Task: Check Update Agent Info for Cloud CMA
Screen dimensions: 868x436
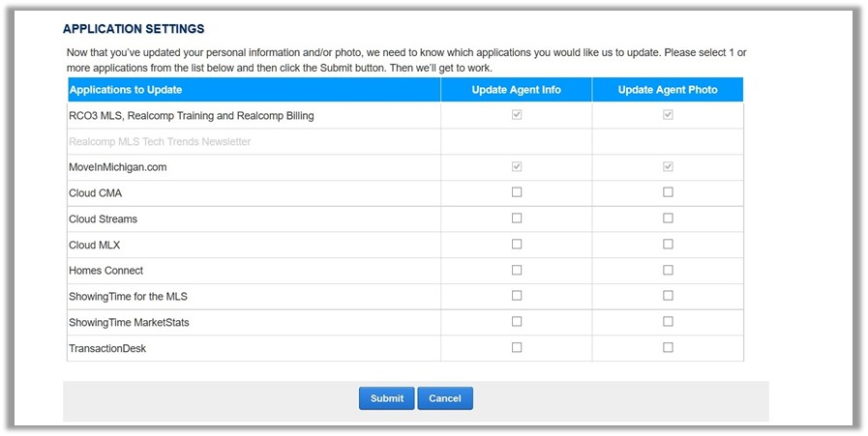Action: [517, 192]
